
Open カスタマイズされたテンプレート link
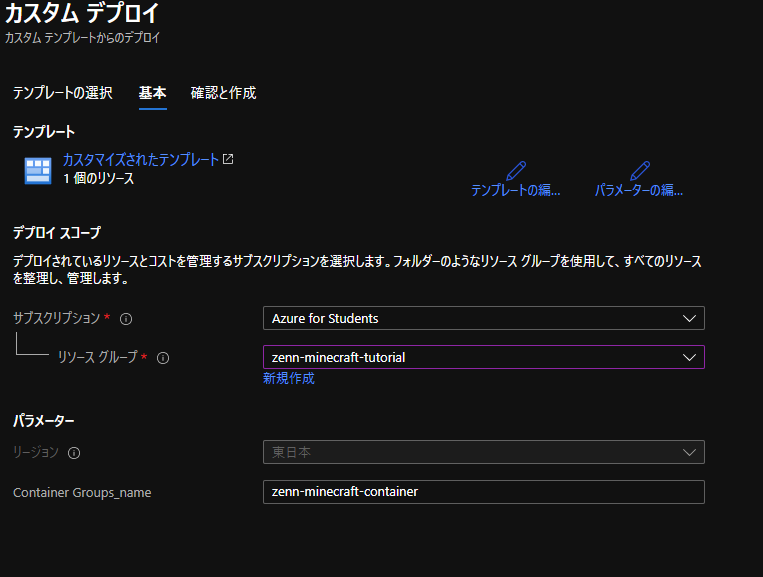[x=141, y=160]
